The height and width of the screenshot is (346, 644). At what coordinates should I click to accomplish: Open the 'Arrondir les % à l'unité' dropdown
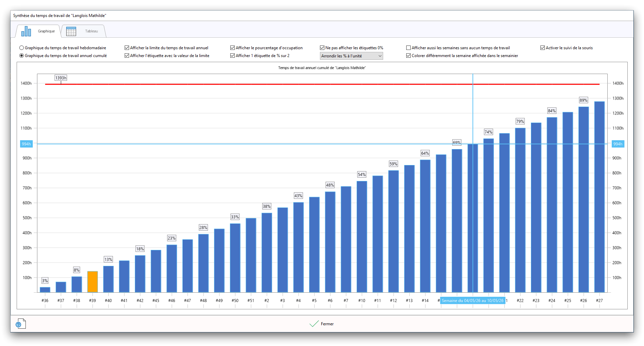tap(351, 56)
